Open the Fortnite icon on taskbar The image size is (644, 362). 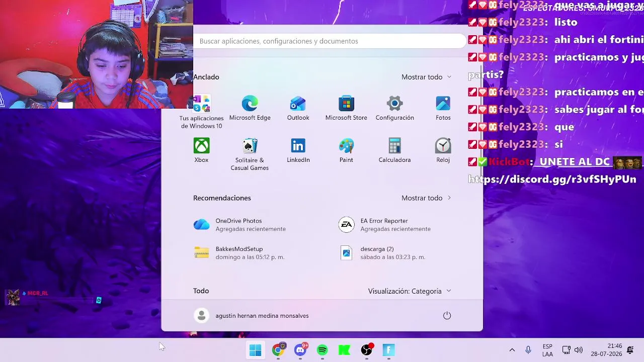[x=388, y=350]
